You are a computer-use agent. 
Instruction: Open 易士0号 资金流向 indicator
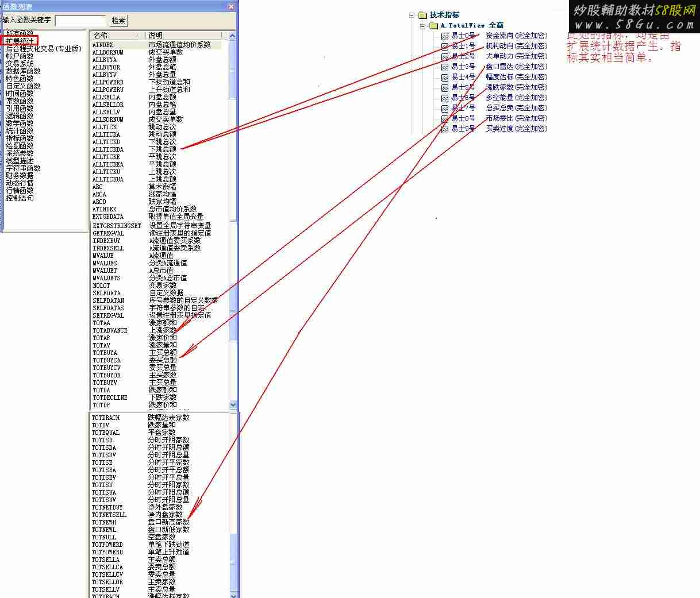click(x=499, y=36)
